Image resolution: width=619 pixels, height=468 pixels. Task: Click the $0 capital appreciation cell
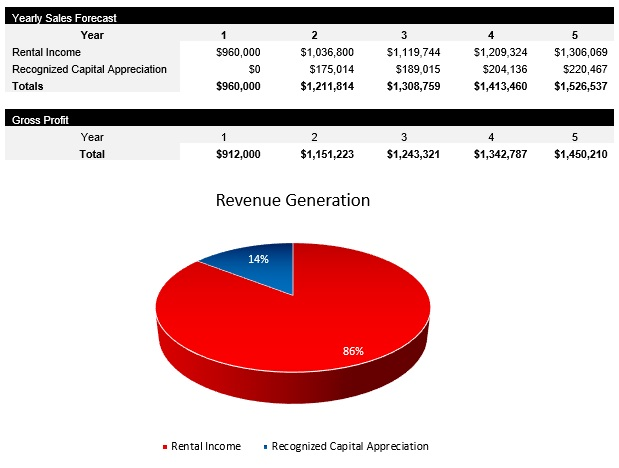click(x=254, y=69)
